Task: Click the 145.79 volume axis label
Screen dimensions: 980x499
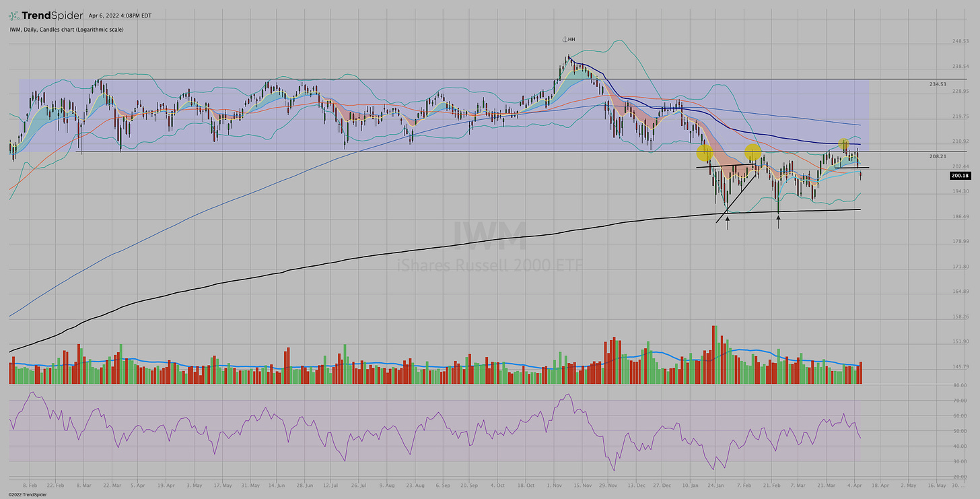Action: [x=960, y=366]
